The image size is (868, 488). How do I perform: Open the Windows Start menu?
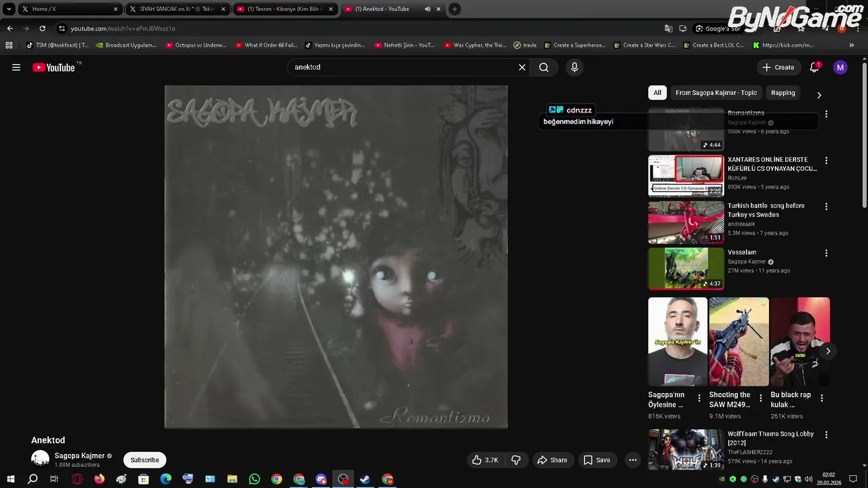[10, 479]
